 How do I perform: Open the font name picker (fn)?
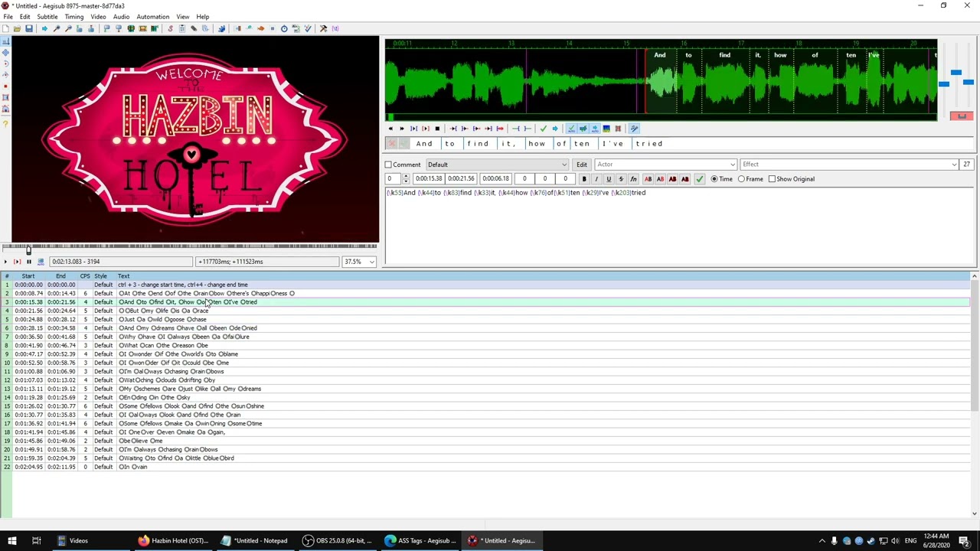pyautogui.click(x=633, y=179)
